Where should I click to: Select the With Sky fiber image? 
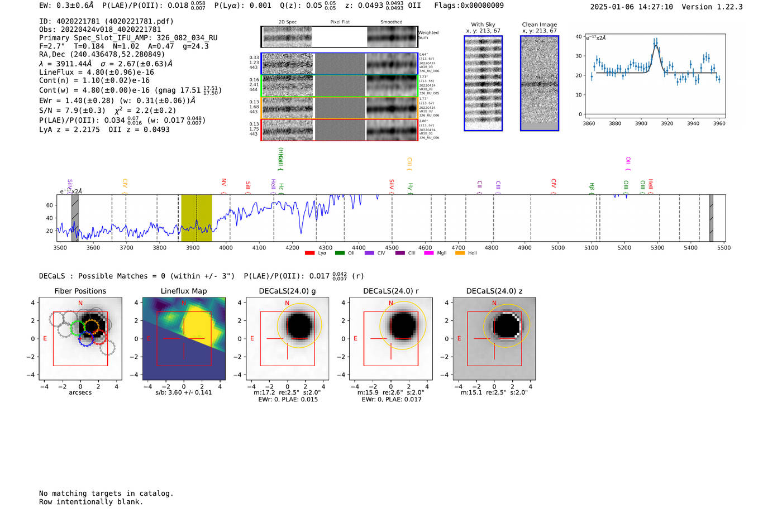point(483,83)
